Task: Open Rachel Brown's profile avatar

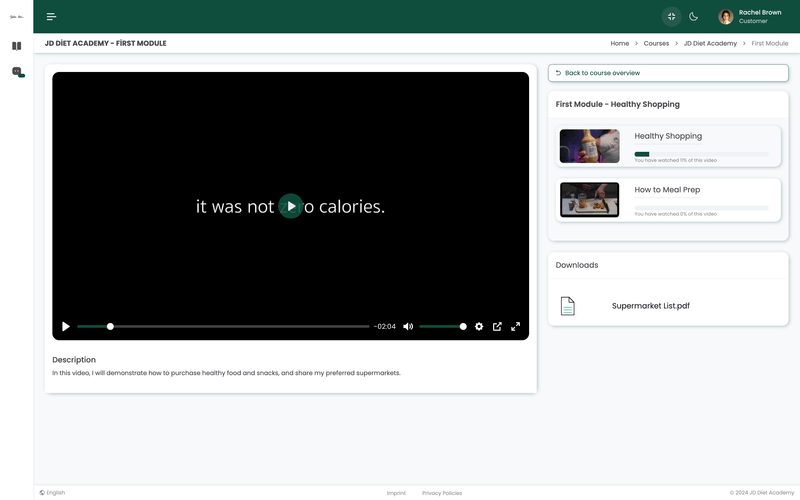Action: 726,17
